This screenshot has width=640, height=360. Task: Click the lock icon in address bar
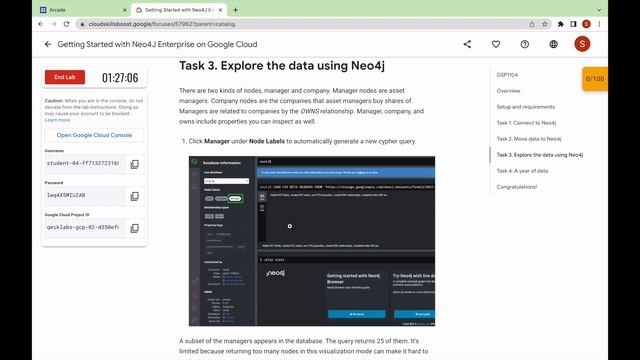[x=82, y=24]
